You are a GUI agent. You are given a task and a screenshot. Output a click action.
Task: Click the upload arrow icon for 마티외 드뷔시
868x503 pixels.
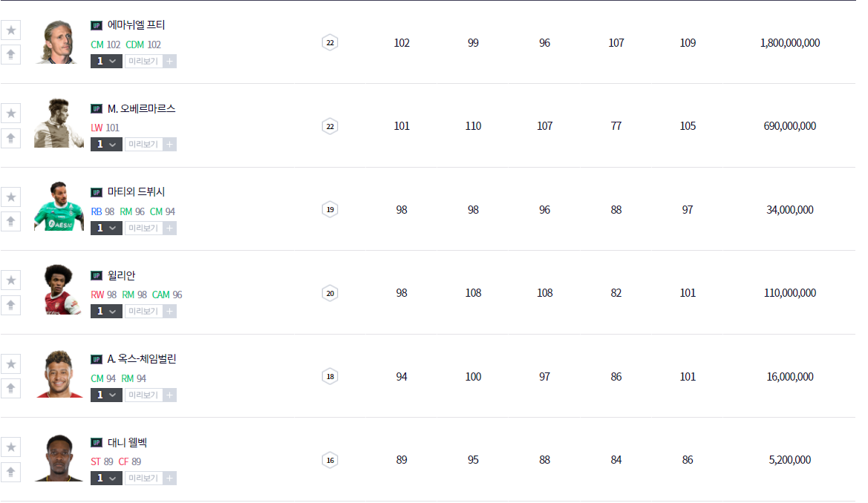pos(10,220)
